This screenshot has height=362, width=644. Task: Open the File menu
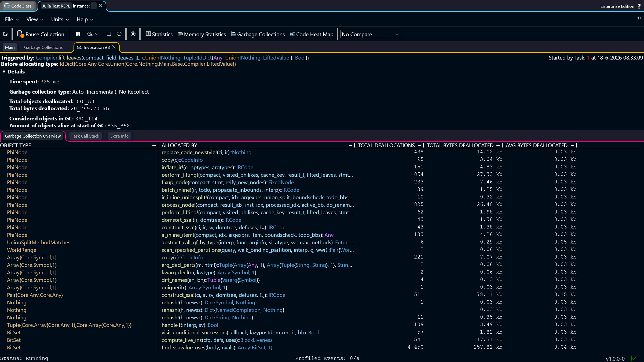12,19
